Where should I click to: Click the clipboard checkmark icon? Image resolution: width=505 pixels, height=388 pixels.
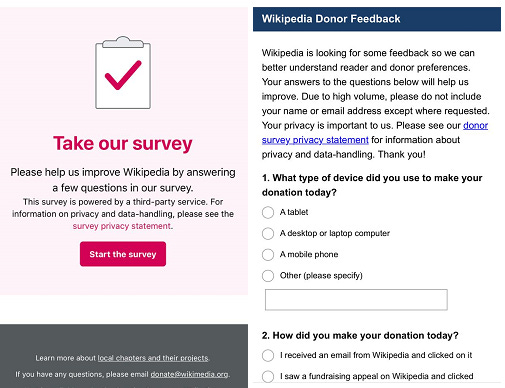click(x=123, y=72)
